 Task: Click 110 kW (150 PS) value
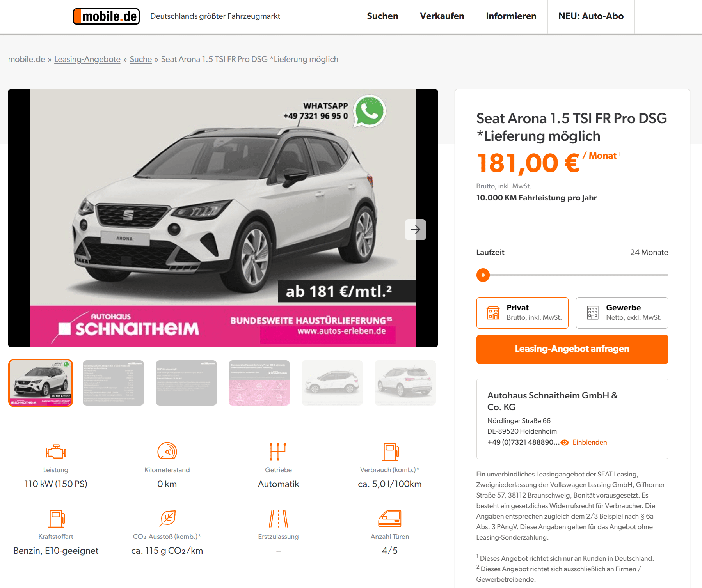[56, 484]
